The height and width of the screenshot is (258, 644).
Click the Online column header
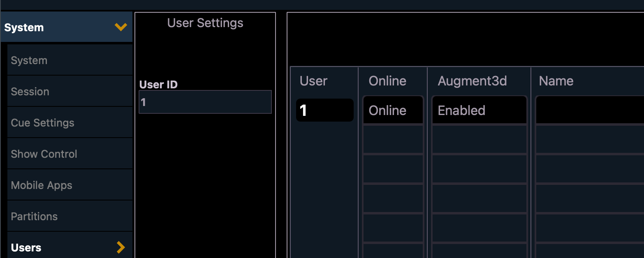(x=387, y=81)
